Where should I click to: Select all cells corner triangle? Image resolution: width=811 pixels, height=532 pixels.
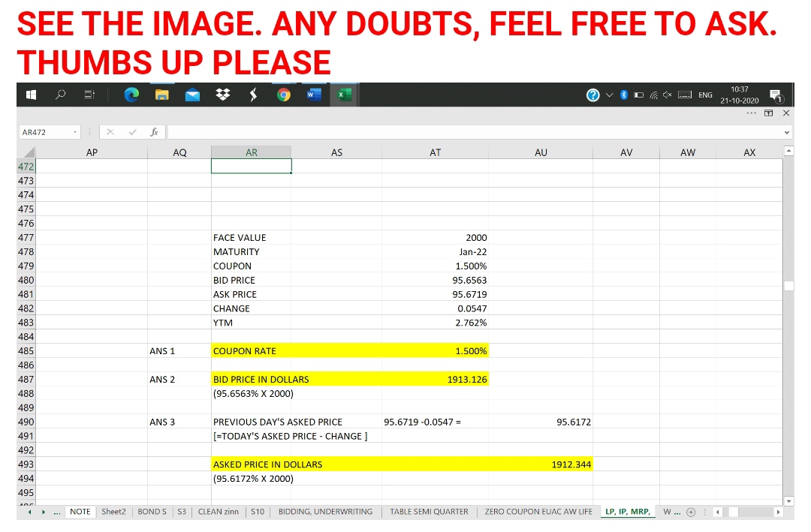[29, 152]
